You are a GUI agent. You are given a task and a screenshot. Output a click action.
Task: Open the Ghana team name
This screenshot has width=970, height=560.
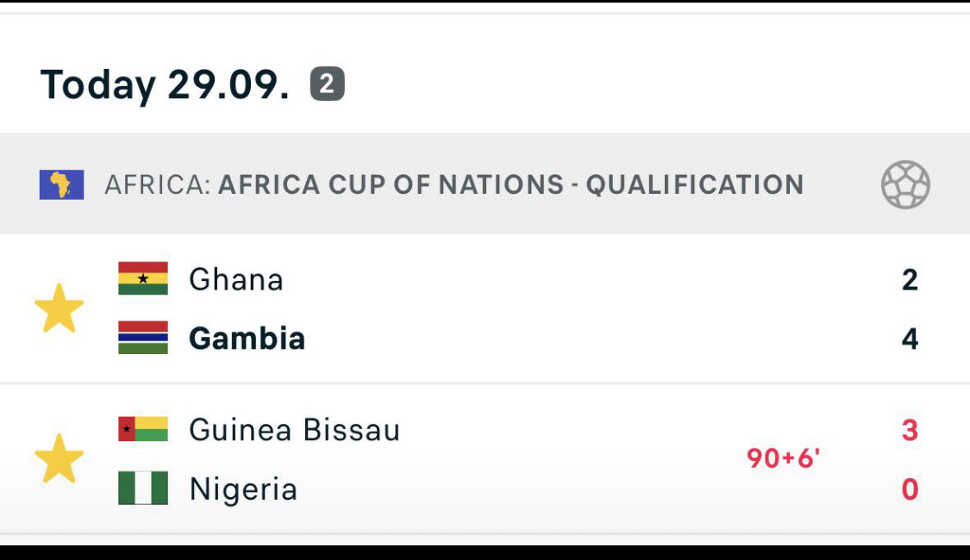coord(236,279)
